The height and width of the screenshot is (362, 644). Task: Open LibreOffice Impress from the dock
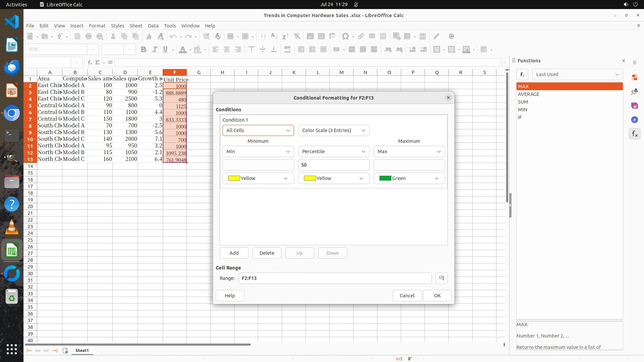(12, 90)
